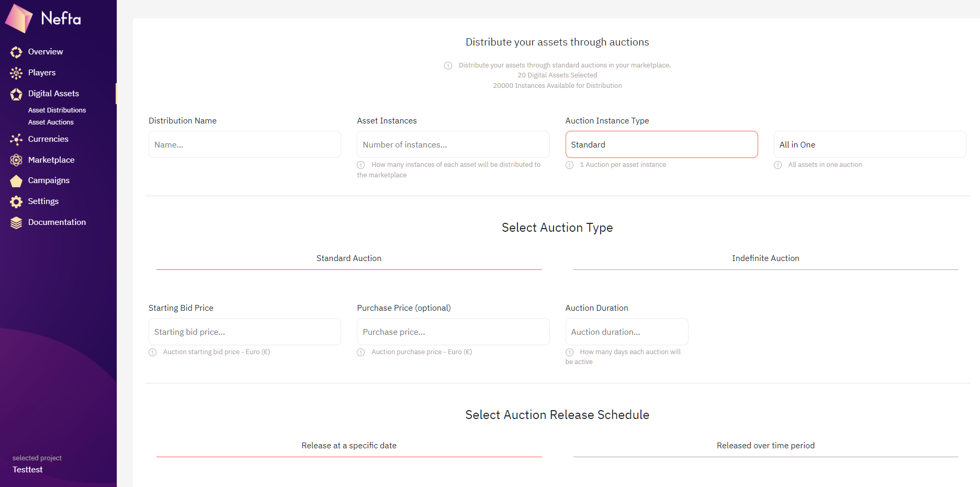Click info icon beside starting bid price hint
This screenshot has height=487, width=980.
tap(153, 352)
